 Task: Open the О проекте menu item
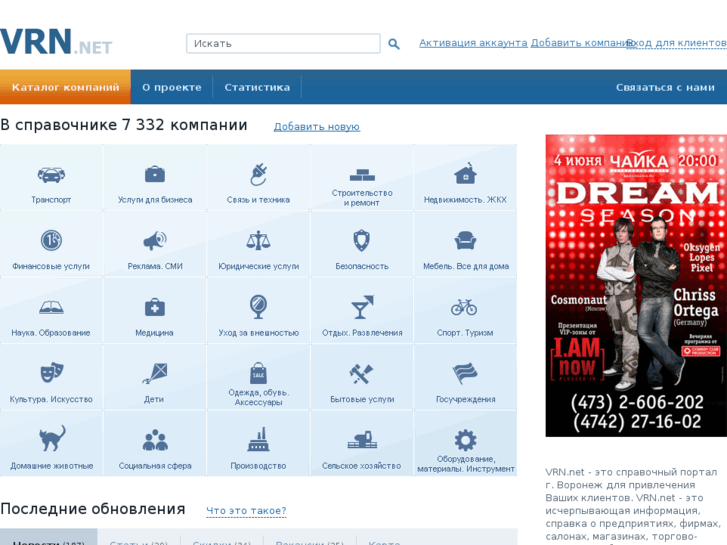tap(172, 87)
